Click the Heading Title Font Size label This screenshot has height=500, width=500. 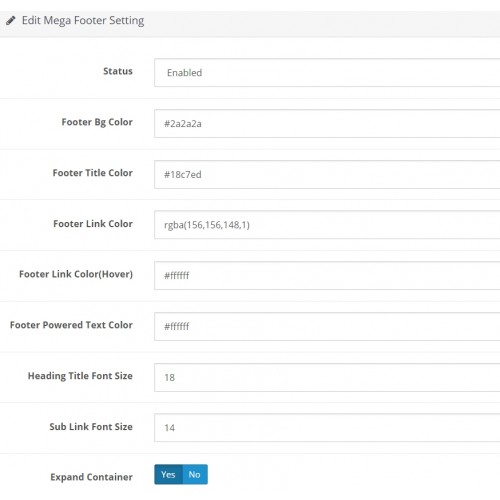pos(80,376)
